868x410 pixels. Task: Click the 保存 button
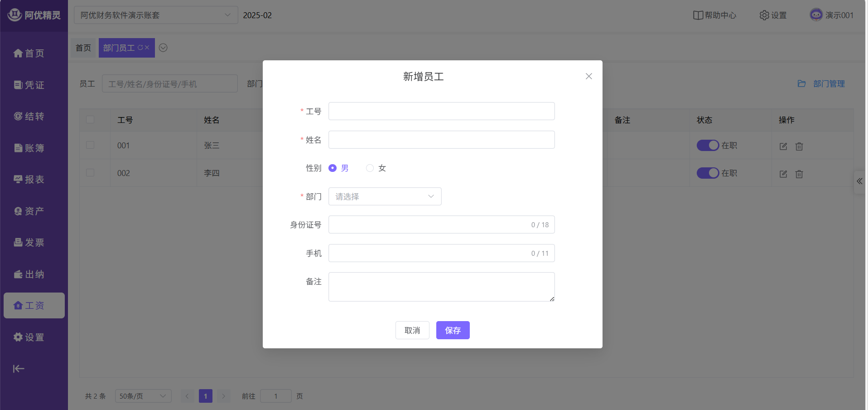(x=453, y=330)
